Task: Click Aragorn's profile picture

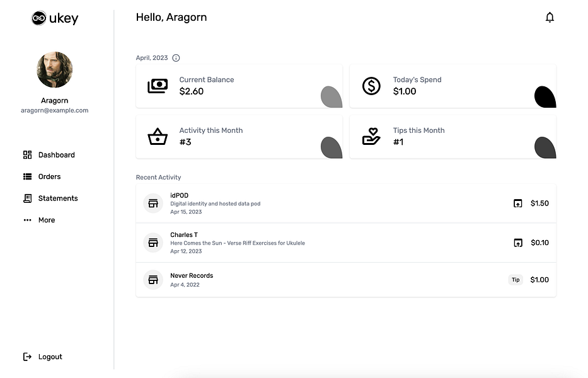Action: click(55, 70)
